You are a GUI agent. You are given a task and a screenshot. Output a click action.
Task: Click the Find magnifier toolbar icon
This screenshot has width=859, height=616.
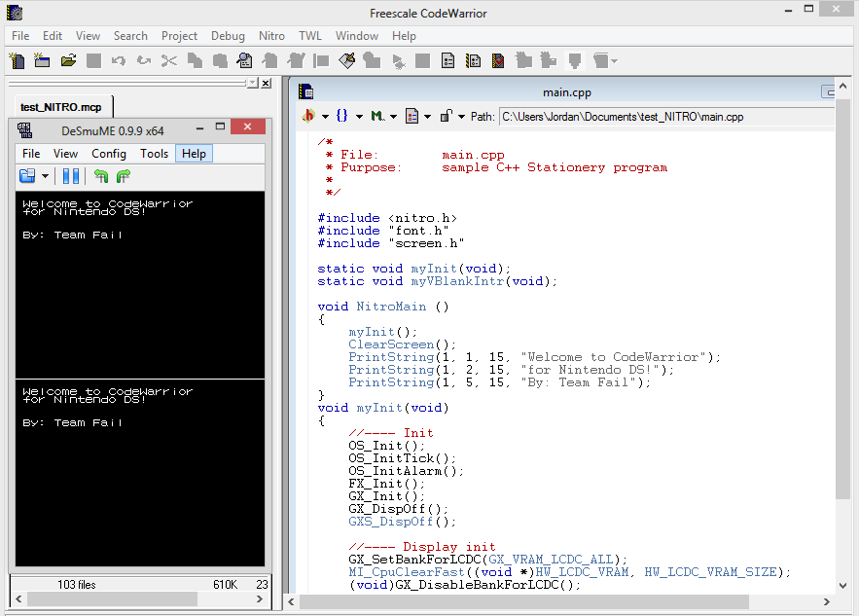pyautogui.click(x=244, y=60)
